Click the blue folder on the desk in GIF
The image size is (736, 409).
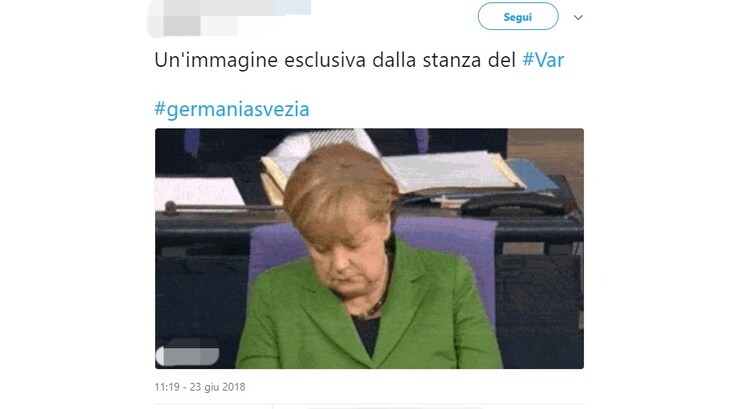[x=533, y=175]
